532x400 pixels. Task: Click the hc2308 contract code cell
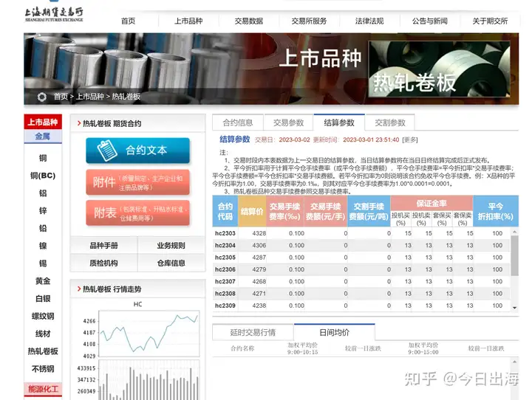coord(225,293)
